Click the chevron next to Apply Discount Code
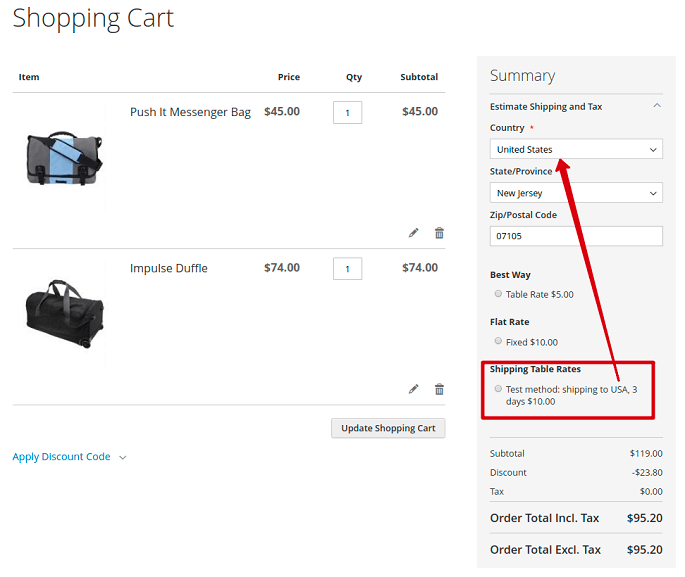 tap(123, 458)
